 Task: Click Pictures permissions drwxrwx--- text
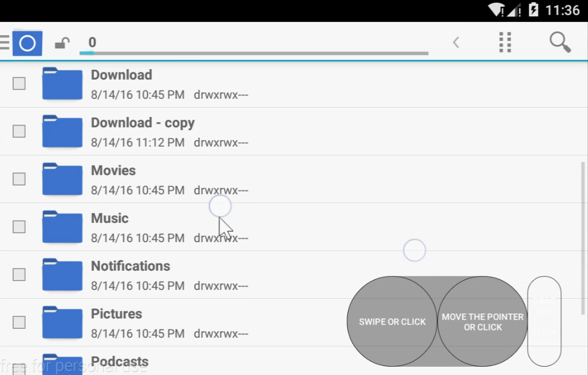tap(221, 333)
